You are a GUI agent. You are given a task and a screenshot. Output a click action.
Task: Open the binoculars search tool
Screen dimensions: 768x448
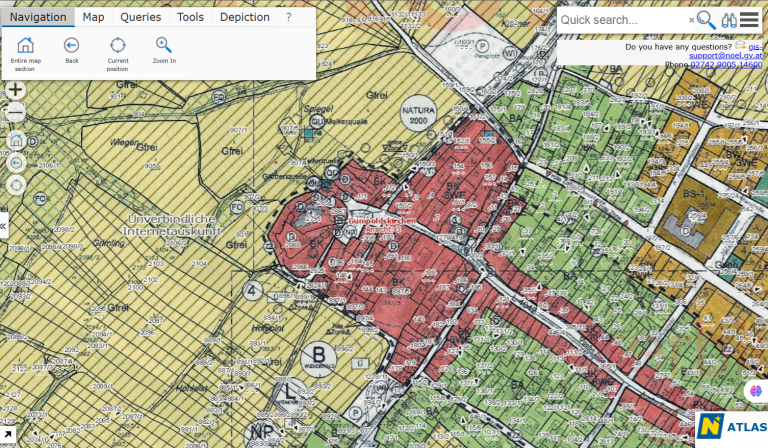click(x=729, y=20)
